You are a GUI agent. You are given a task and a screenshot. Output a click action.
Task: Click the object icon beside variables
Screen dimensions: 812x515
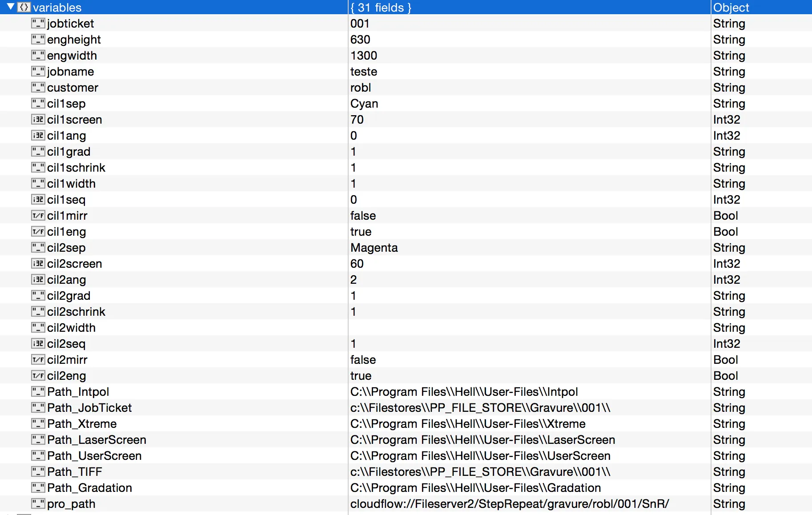click(x=24, y=7)
